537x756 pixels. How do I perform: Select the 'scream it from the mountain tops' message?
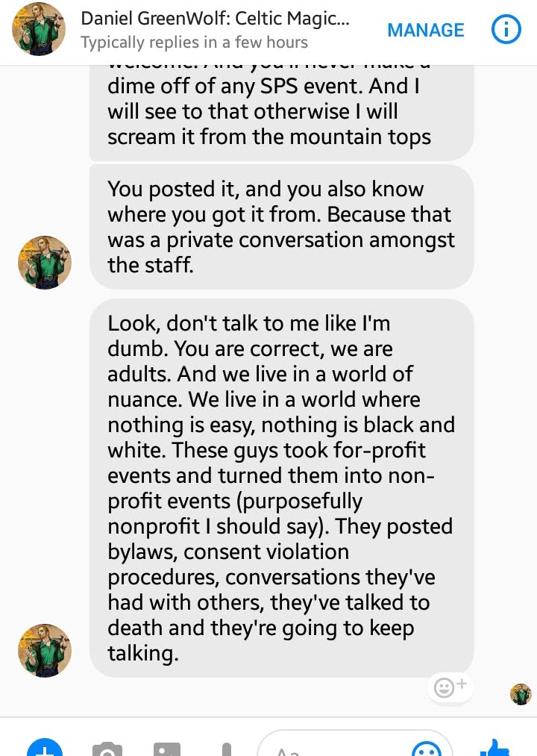pos(281,113)
